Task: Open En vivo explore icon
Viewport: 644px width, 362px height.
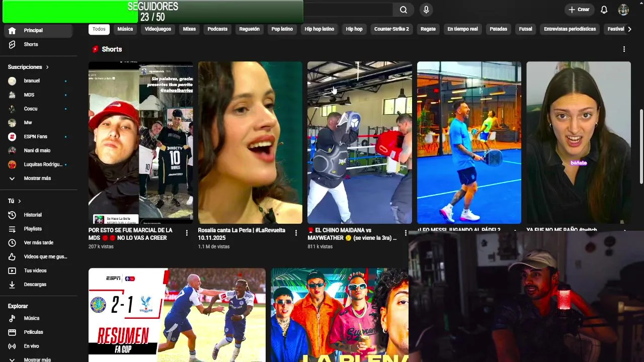Action: click(12, 346)
